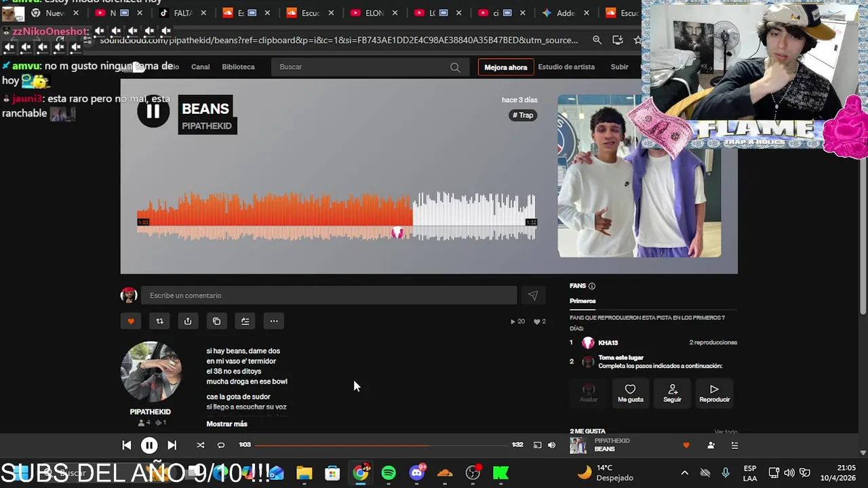
Task: Send the comment with the paper-plane icon
Action: click(x=532, y=296)
